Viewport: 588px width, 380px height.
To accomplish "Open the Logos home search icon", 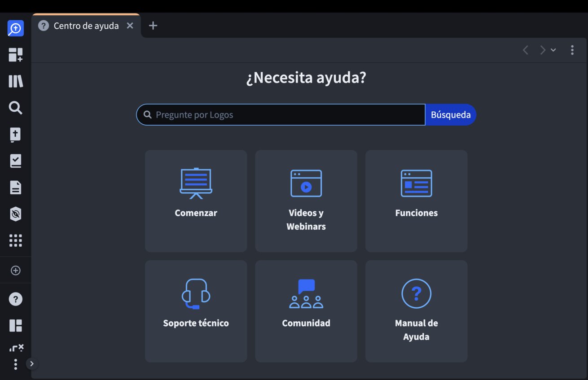I will tap(16, 29).
